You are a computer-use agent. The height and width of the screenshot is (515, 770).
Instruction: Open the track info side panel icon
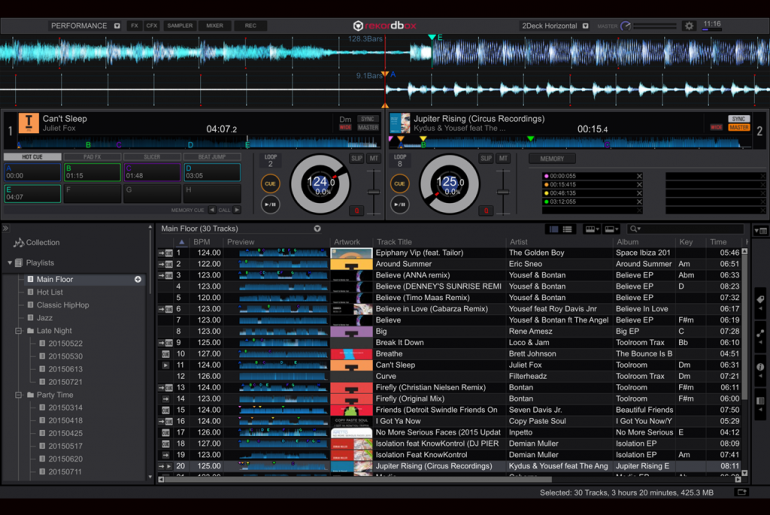[x=760, y=367]
